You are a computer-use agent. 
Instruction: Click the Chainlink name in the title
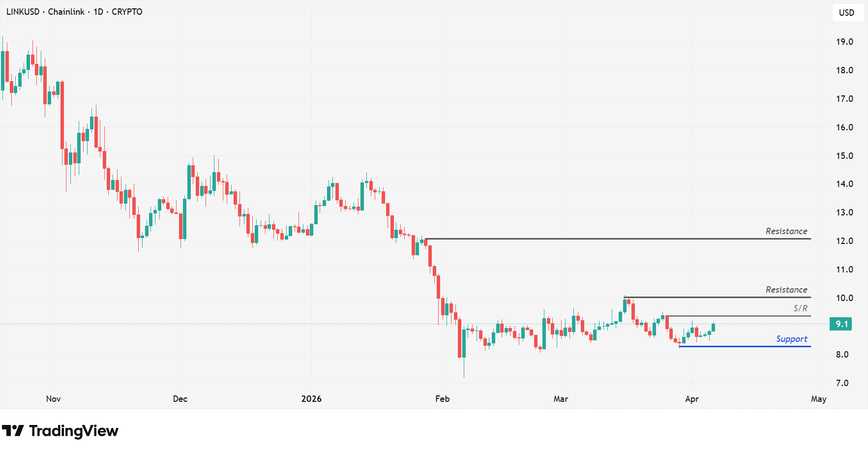coord(66,12)
